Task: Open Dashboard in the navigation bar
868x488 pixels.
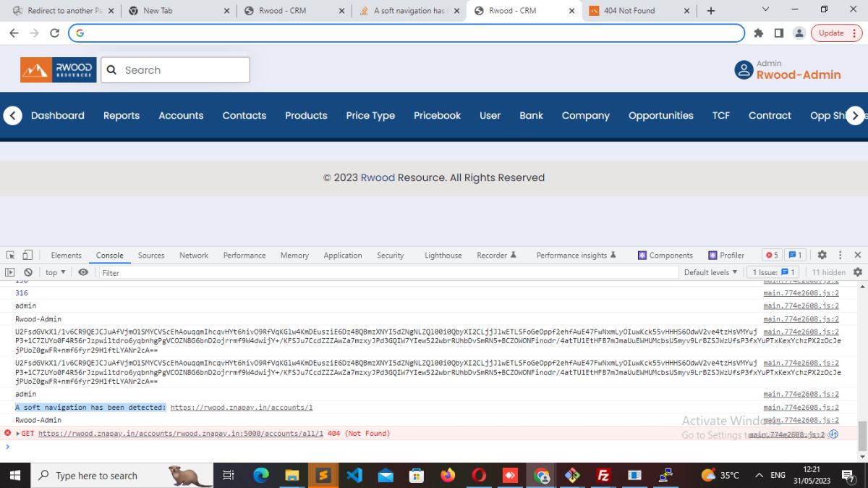Action: click(x=58, y=115)
